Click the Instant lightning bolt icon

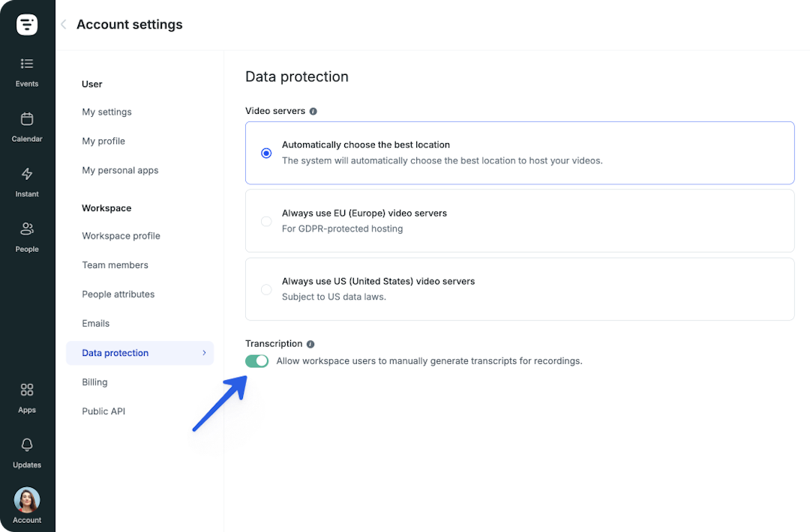click(x=27, y=174)
